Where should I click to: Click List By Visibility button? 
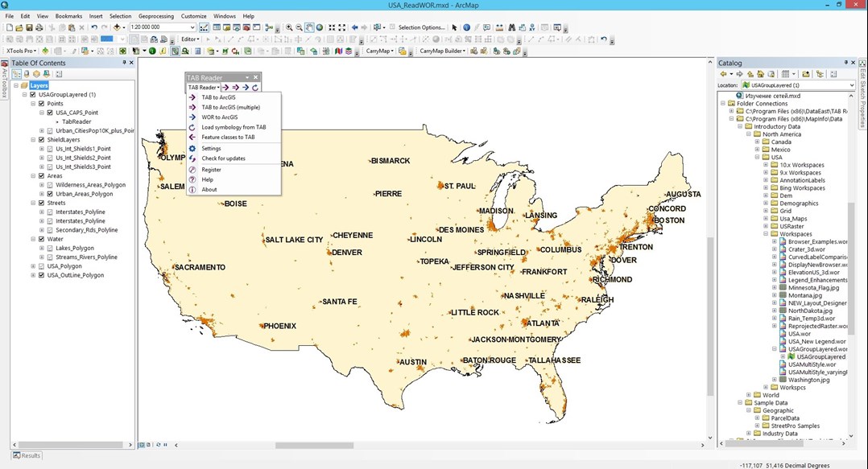[36, 73]
